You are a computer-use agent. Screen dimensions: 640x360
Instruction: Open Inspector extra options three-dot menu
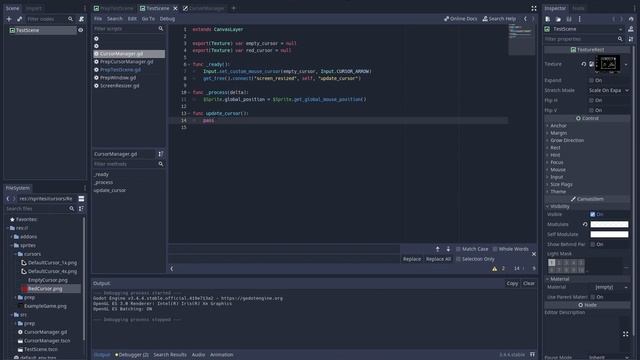[580, 19]
